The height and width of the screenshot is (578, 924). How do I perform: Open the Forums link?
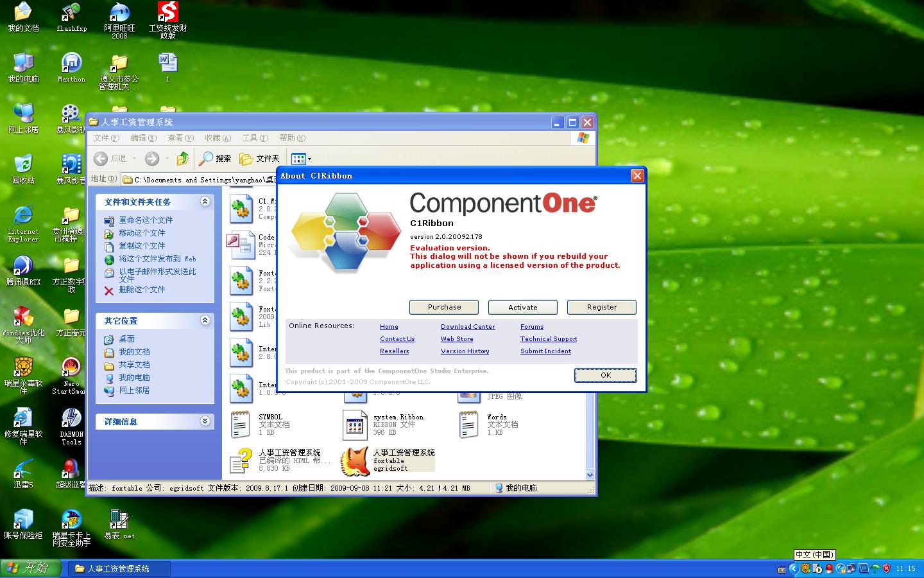point(532,327)
